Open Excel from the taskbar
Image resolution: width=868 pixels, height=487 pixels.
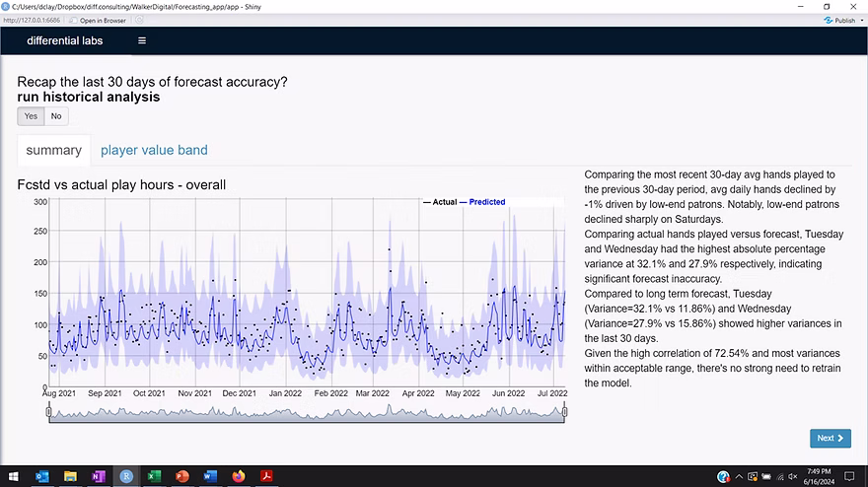[x=154, y=476]
